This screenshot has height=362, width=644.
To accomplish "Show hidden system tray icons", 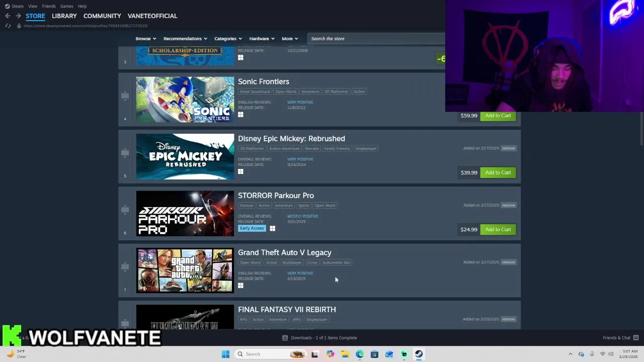I will pos(570,354).
